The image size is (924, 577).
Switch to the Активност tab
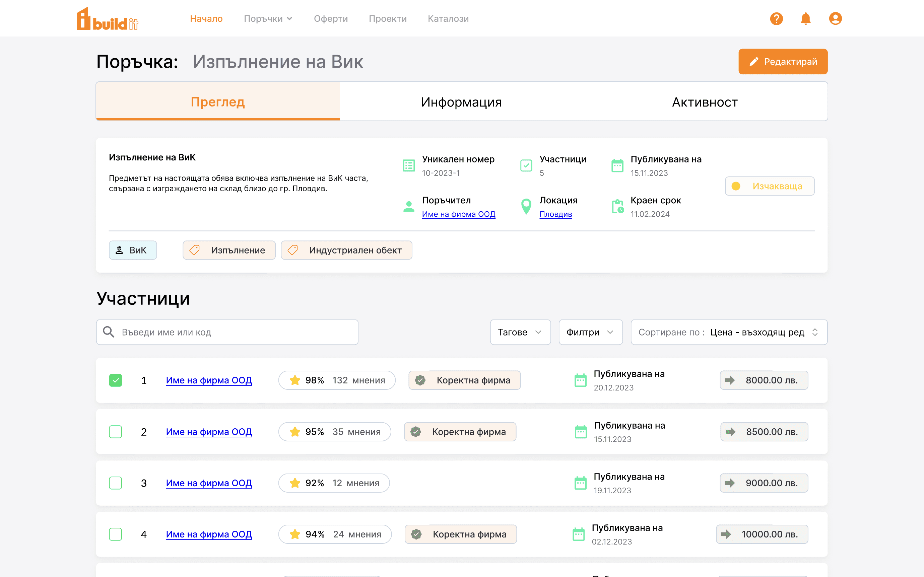click(705, 101)
